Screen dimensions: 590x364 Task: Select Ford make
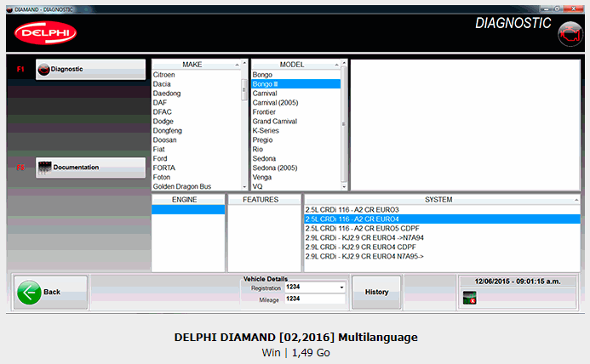(x=196, y=159)
